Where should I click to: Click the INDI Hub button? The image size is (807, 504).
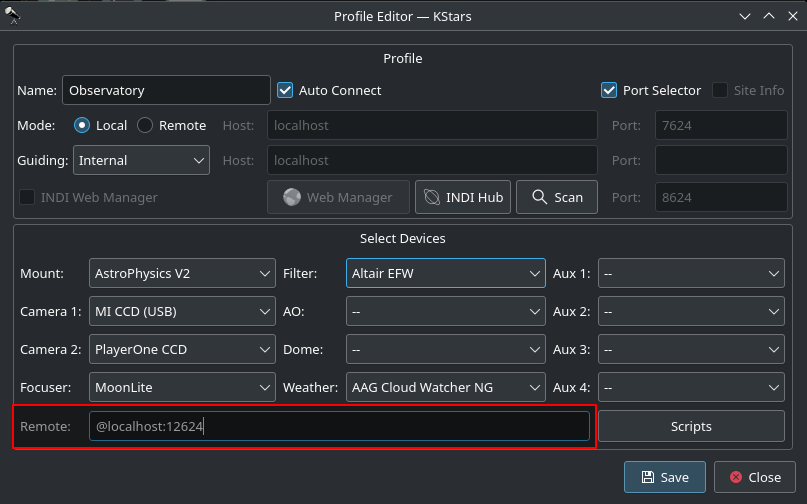[x=463, y=197]
